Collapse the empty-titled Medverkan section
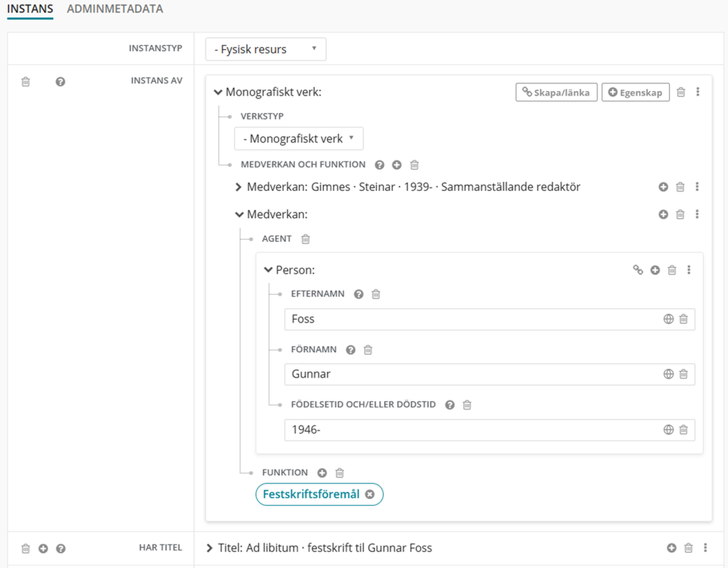The height and width of the screenshot is (568, 728). 239,215
